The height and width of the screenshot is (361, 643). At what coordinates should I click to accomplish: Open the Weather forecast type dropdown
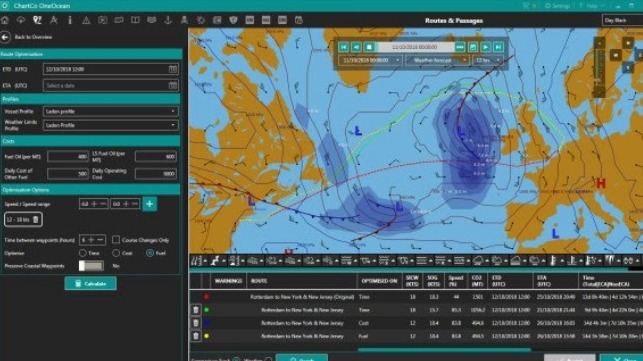click(x=437, y=60)
